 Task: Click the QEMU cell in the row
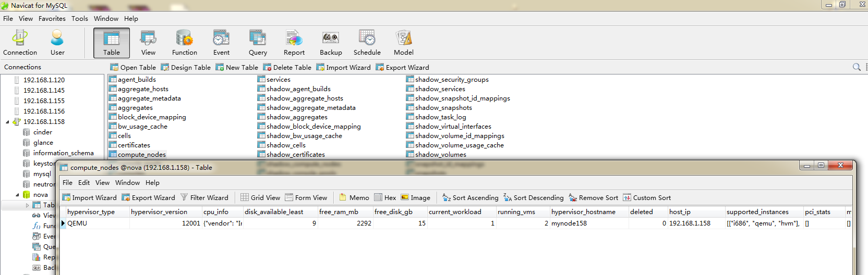98,223
